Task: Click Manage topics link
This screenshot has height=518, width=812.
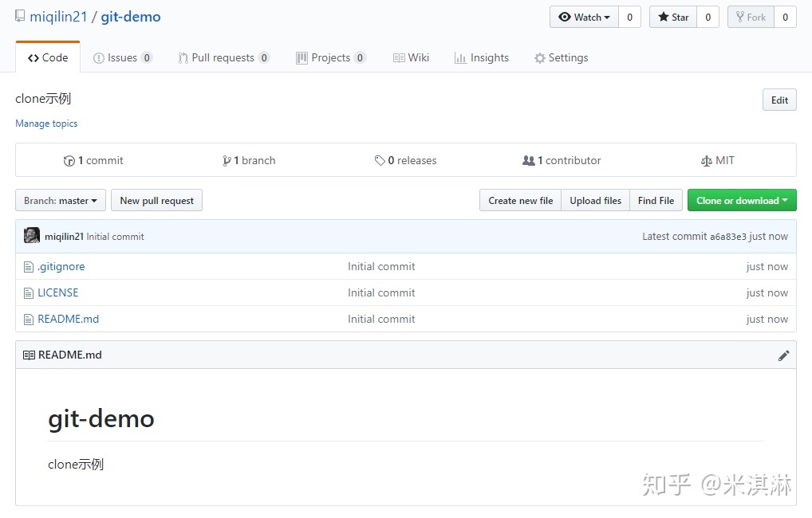Action: point(46,124)
